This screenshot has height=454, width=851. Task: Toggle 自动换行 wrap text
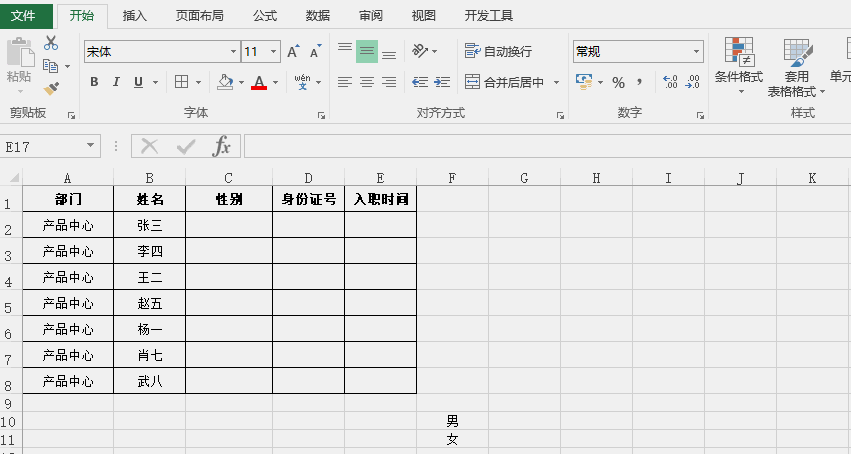click(x=498, y=52)
